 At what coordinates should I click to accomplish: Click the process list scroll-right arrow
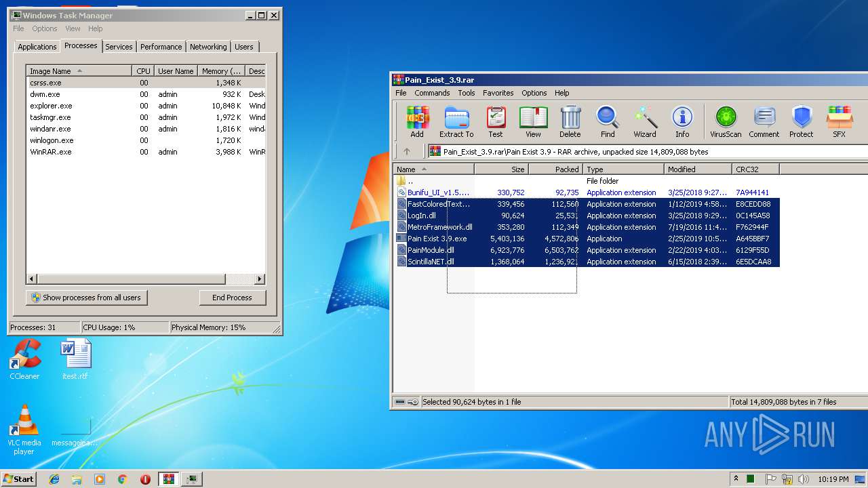pos(260,279)
